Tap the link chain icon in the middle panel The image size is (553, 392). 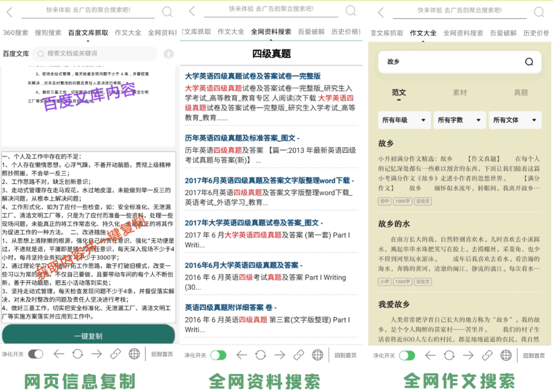[x=298, y=355]
